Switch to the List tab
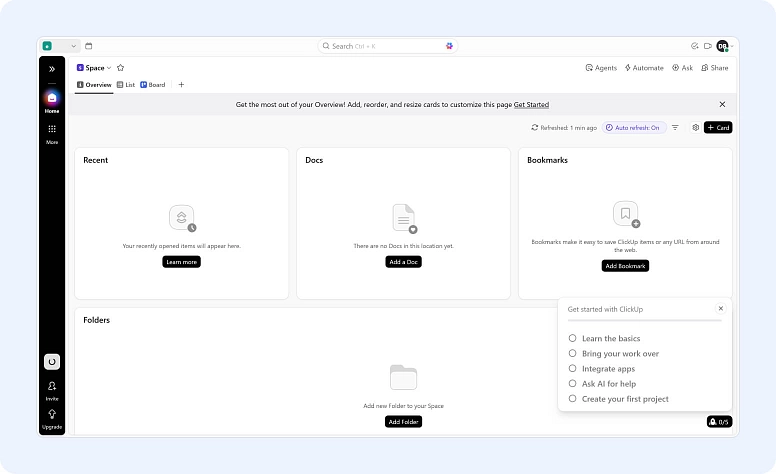Screen dimensions: 776x474 [126, 85]
